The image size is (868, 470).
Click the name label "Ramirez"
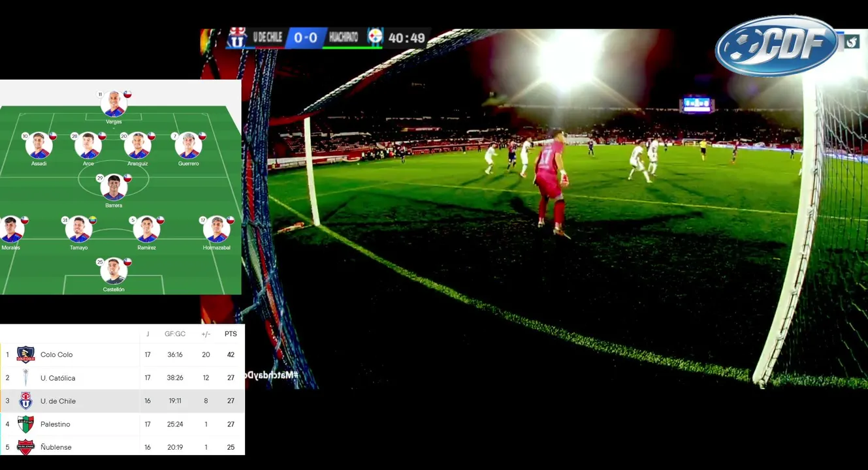146,247
